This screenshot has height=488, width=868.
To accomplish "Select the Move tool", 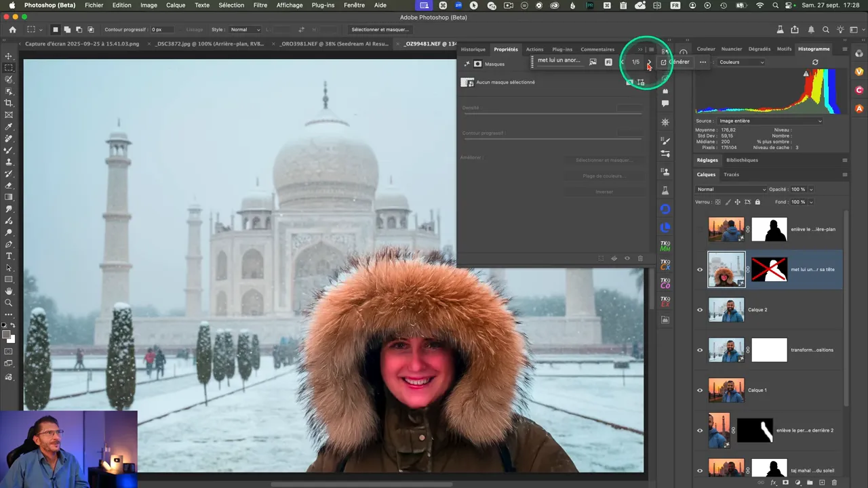I will (9, 56).
